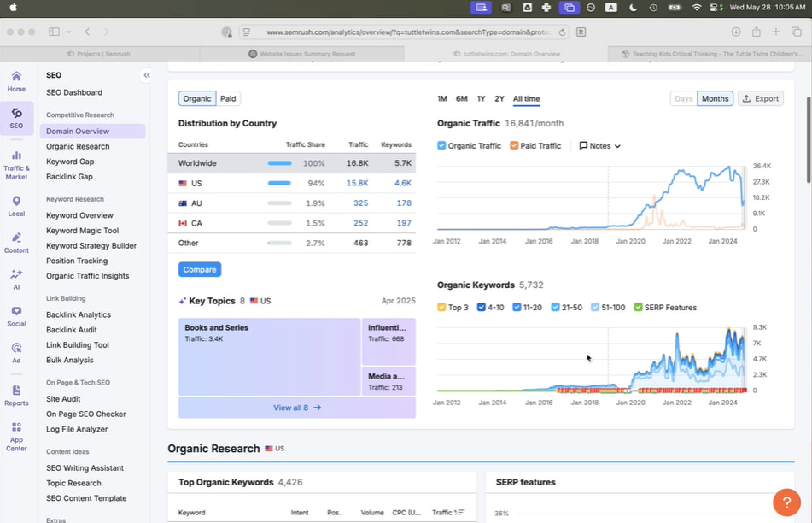Open the Safari sidebar chevron dropdown
The width and height of the screenshot is (812, 523).
coord(69,32)
